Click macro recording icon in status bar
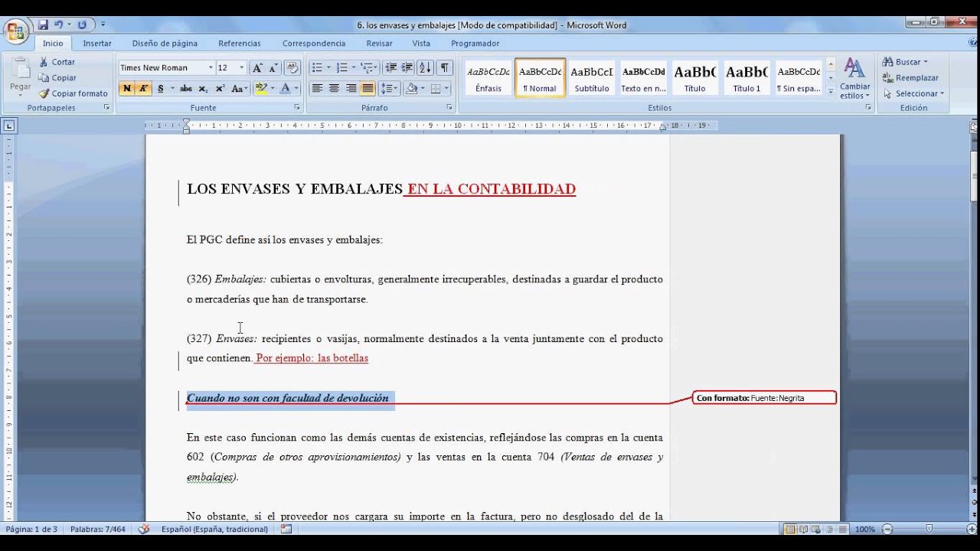Screen dimensions: 980x551 (286, 529)
